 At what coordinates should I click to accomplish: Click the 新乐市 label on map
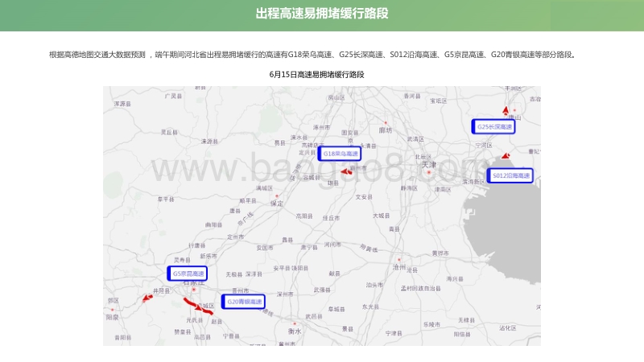pos(208,256)
